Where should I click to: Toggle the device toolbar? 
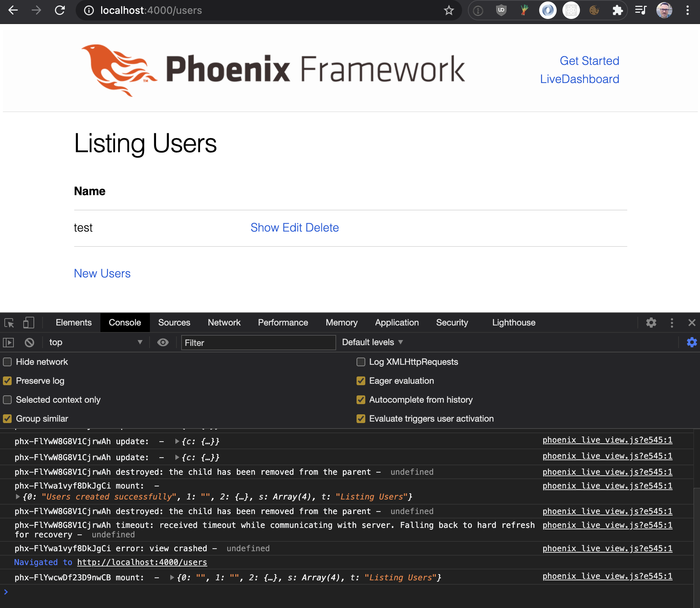tap(28, 323)
